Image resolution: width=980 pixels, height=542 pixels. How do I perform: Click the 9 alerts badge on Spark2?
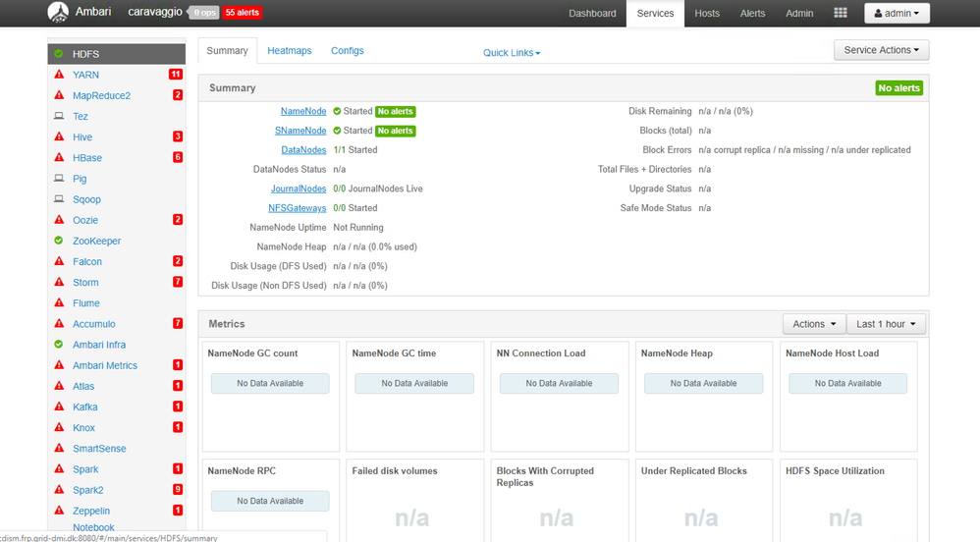(x=178, y=490)
